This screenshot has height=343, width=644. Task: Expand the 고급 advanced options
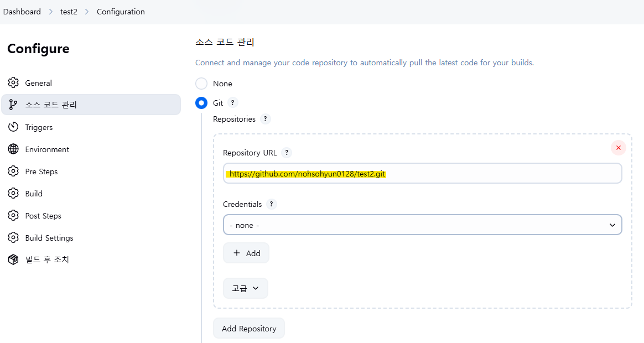click(x=246, y=288)
